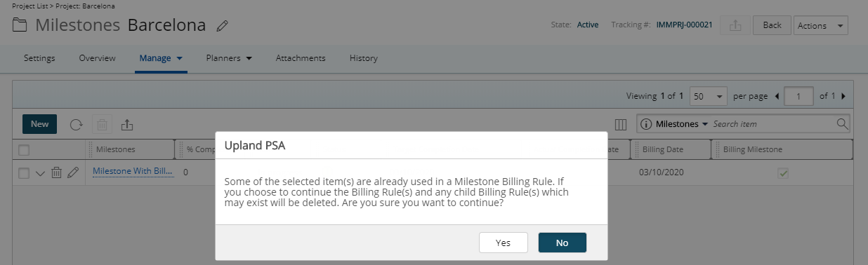Tick the milestone row checkbox

[24, 172]
